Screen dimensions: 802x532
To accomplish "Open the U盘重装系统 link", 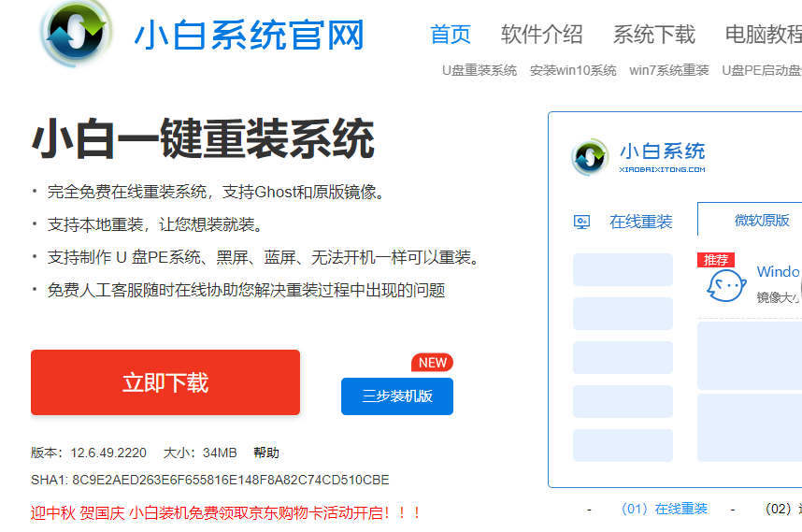I will click(x=480, y=70).
